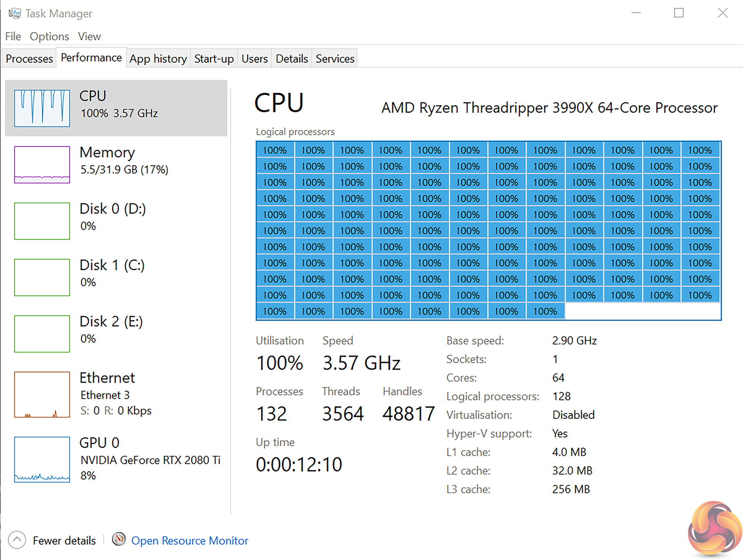743x560 pixels.
Task: Select GPU 0 NVIDIA graph thumbnail
Action: pos(42,459)
